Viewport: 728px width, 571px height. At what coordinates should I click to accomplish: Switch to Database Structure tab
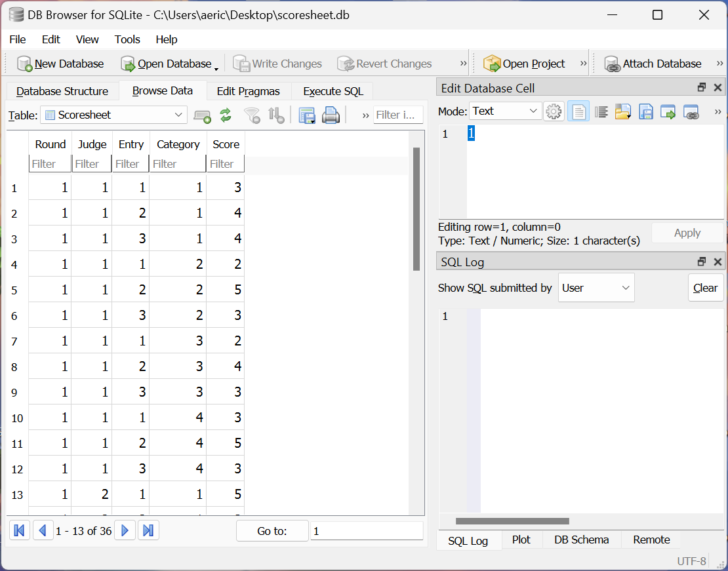click(62, 91)
